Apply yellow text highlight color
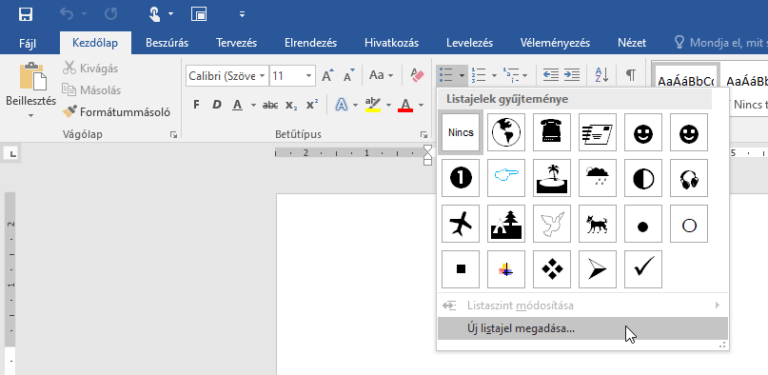The width and height of the screenshot is (768, 375). pyautogui.click(x=373, y=105)
